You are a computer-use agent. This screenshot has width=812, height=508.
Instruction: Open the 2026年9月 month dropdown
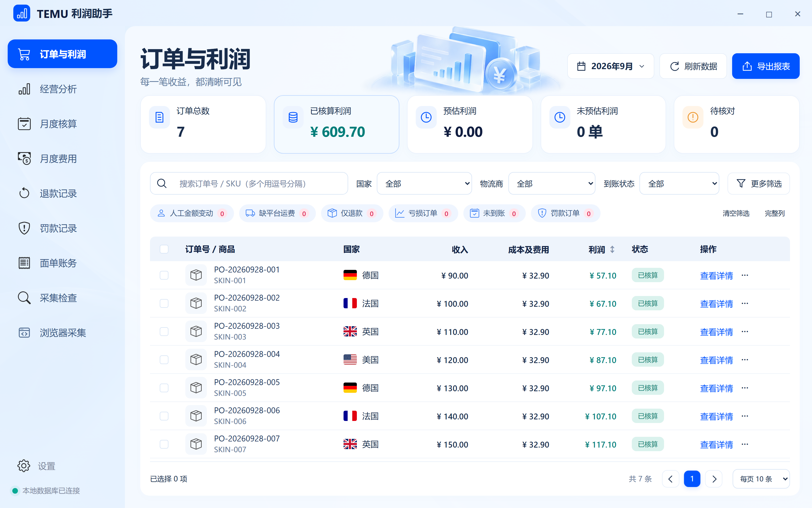click(611, 66)
